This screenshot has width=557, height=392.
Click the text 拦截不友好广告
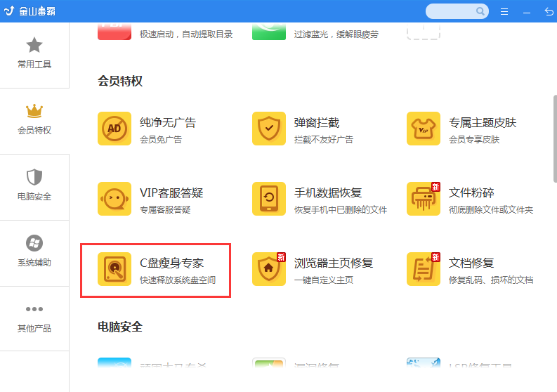324,140
